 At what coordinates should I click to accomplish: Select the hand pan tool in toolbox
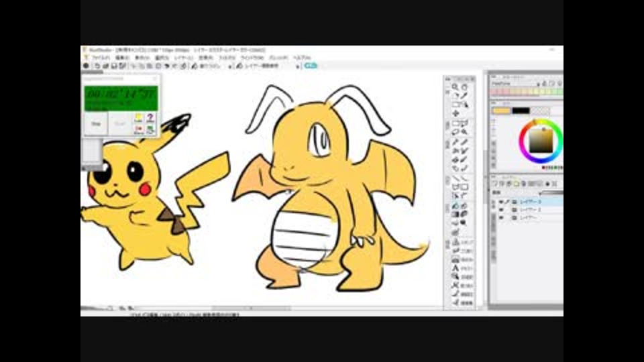464,87
